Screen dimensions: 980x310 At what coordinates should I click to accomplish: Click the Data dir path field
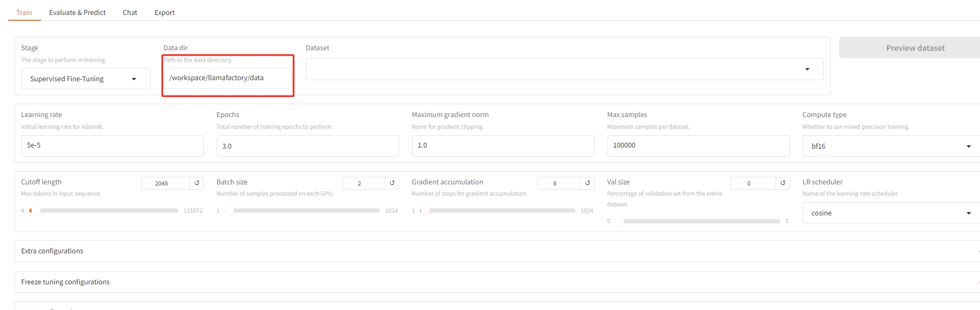tap(227, 78)
